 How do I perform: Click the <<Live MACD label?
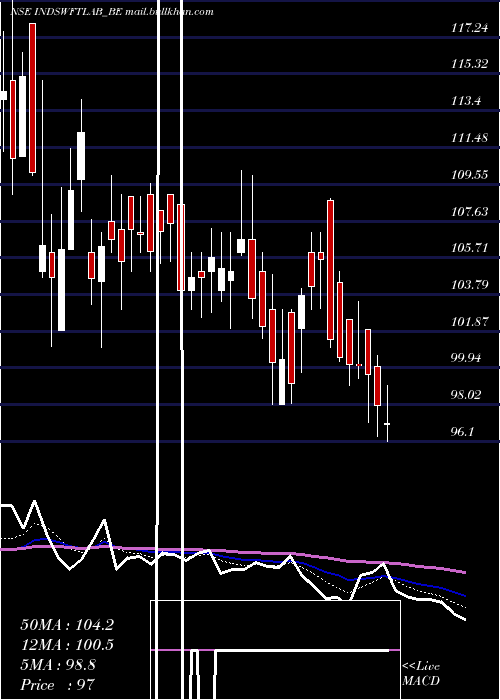421,674
